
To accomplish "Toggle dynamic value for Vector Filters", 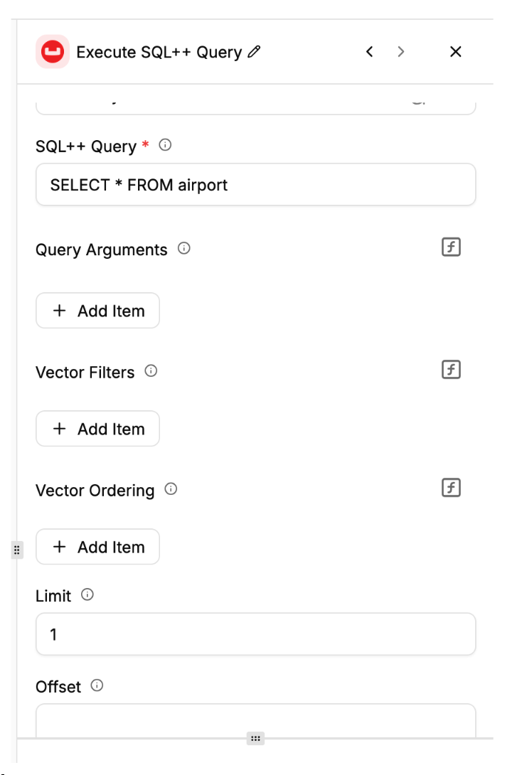I will [451, 370].
